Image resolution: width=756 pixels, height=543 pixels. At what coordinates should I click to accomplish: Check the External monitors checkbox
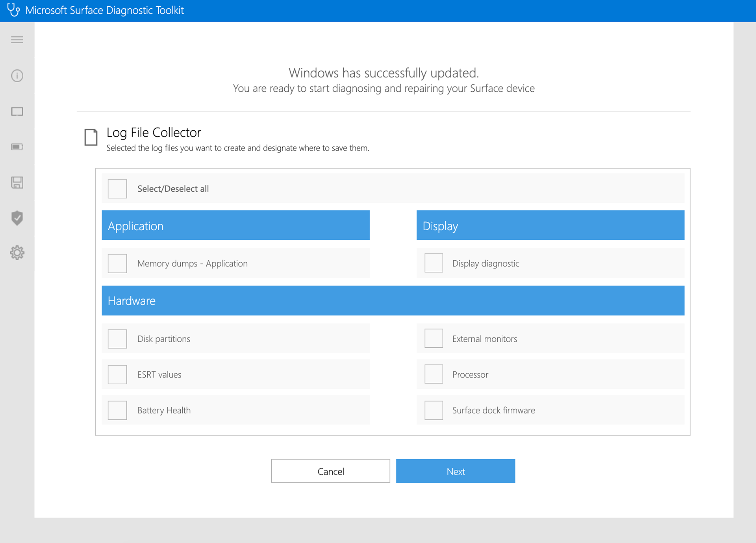434,338
